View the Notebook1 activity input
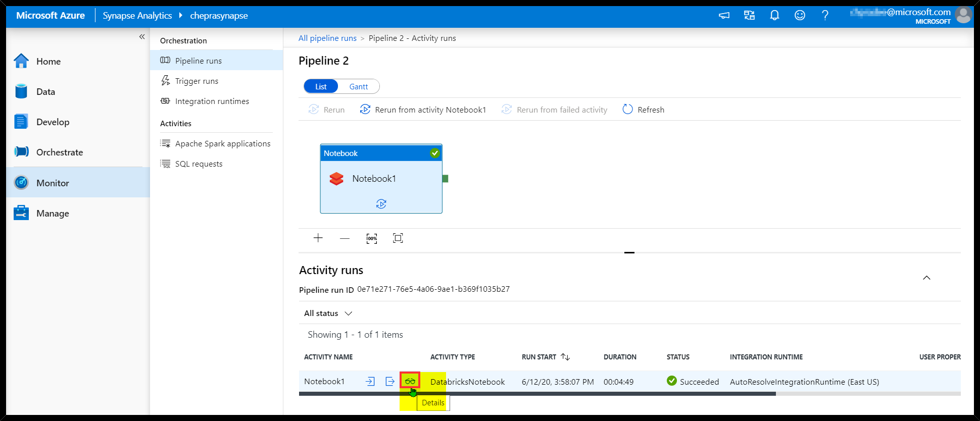 tap(370, 381)
